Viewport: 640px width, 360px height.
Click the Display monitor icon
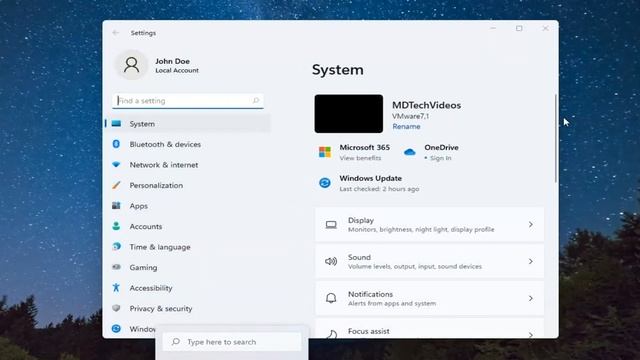pos(331,224)
